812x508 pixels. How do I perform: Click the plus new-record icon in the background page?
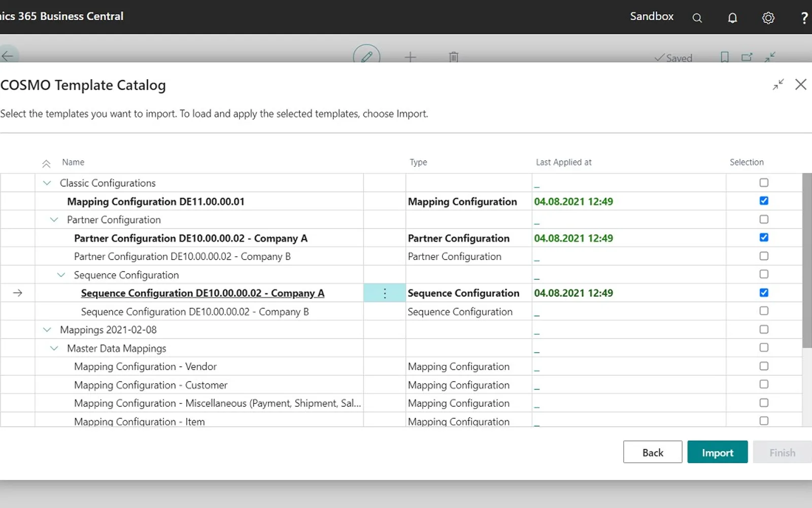pyautogui.click(x=410, y=57)
